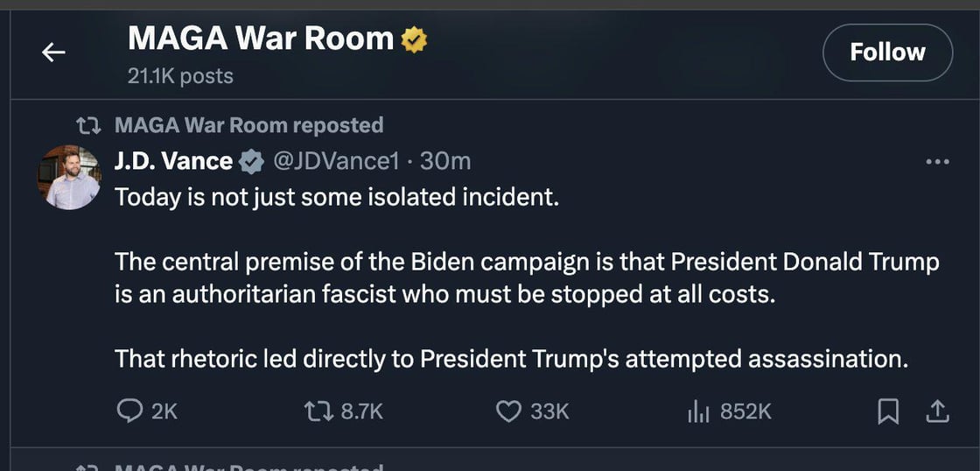The width and height of the screenshot is (980, 471).
Task: Click the tweet text about the Biden campaign
Action: click(527, 277)
